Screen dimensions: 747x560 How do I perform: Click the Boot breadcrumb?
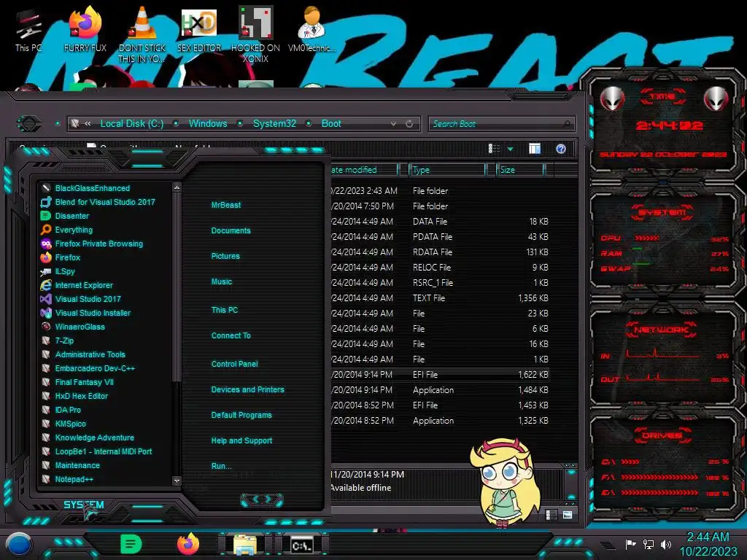(331, 124)
